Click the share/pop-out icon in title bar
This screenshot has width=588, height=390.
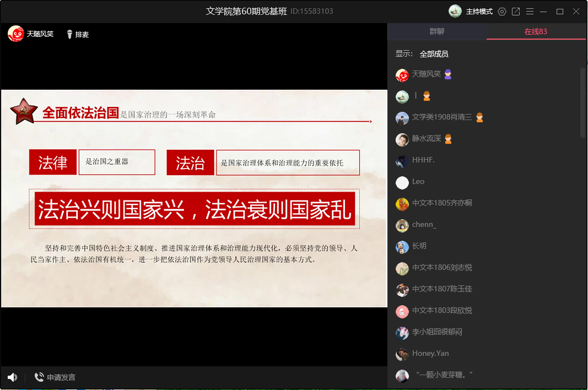pyautogui.click(x=516, y=12)
